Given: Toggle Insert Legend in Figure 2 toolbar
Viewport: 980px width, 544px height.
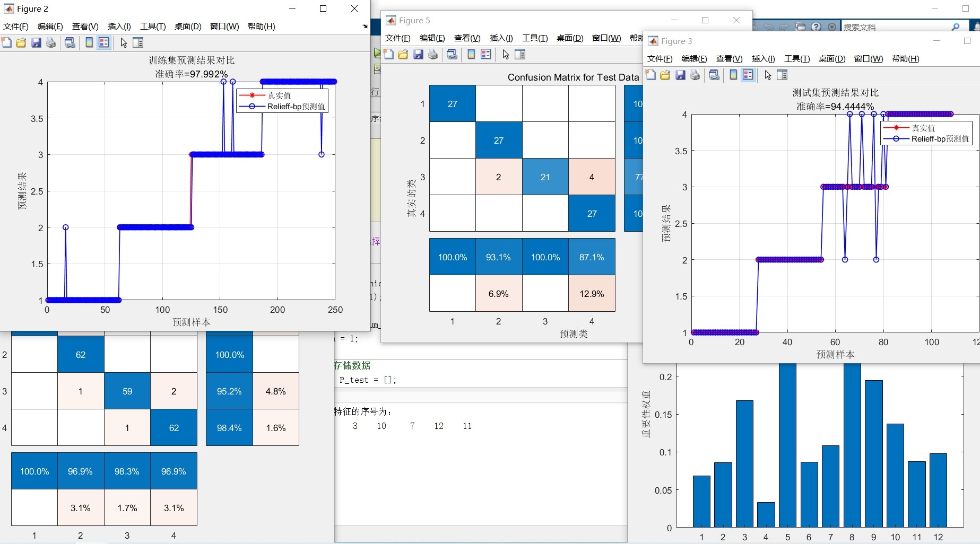Looking at the screenshot, I should (x=104, y=43).
